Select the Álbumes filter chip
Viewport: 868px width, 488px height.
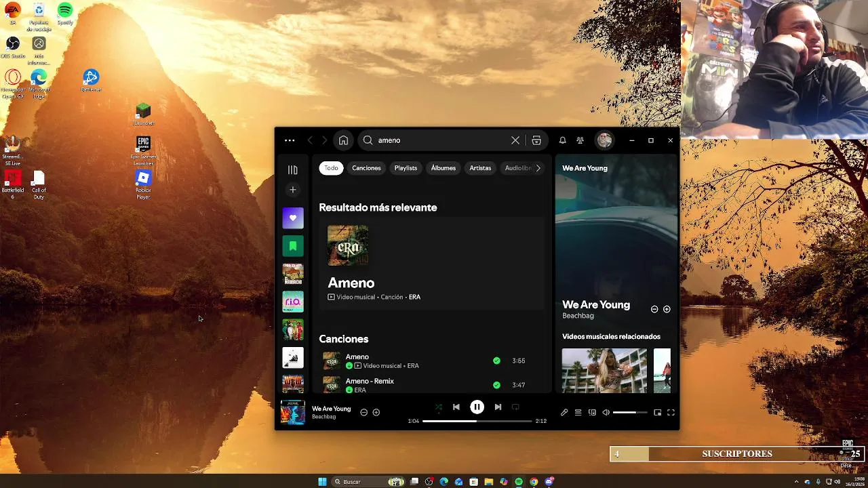point(443,168)
